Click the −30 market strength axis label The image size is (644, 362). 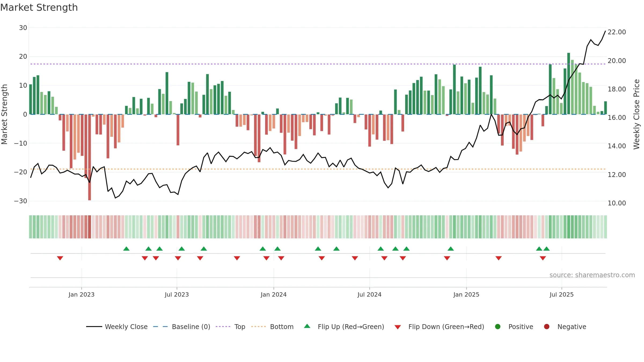pyautogui.click(x=21, y=201)
